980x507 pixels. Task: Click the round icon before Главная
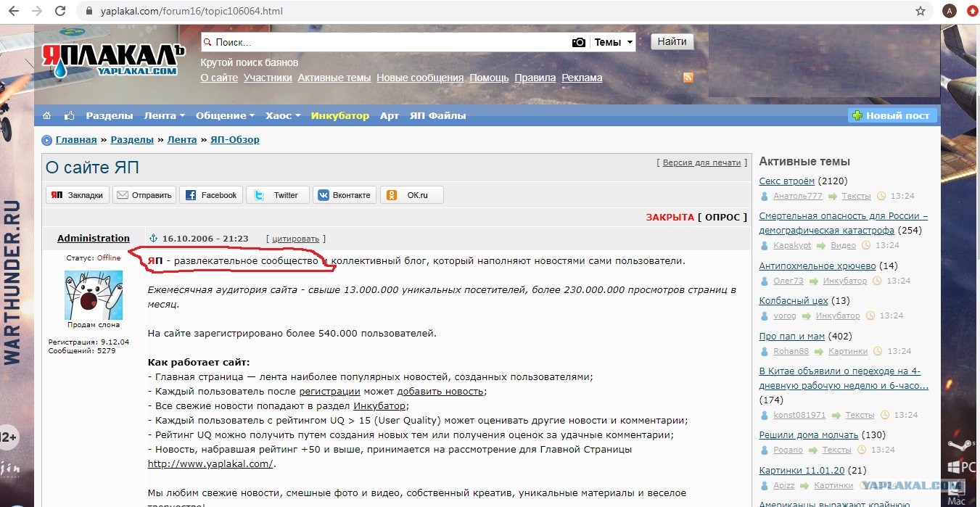(46, 140)
